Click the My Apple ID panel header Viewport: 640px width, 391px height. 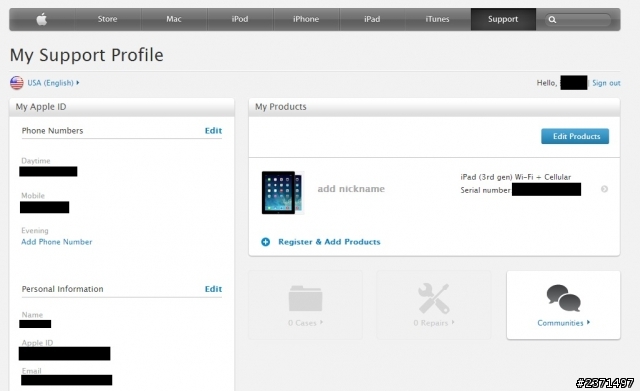tap(122, 107)
